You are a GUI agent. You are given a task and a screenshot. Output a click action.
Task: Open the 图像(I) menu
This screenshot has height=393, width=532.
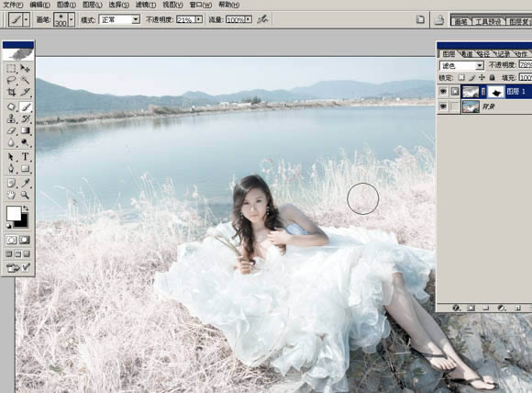66,5
